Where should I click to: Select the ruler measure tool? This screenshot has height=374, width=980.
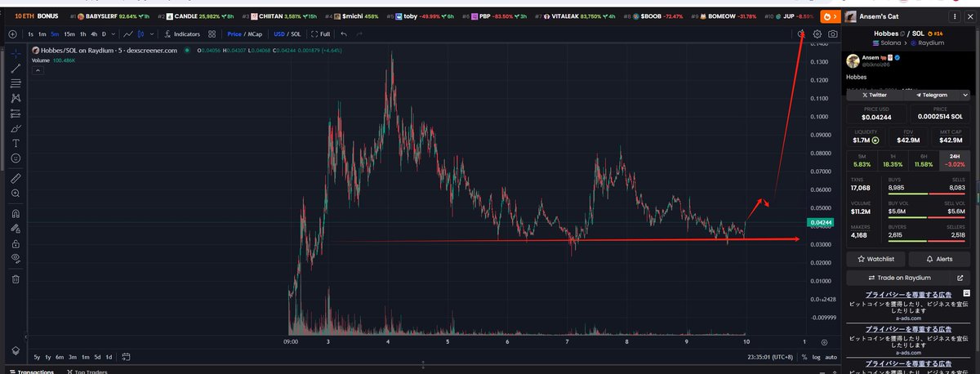click(15, 177)
